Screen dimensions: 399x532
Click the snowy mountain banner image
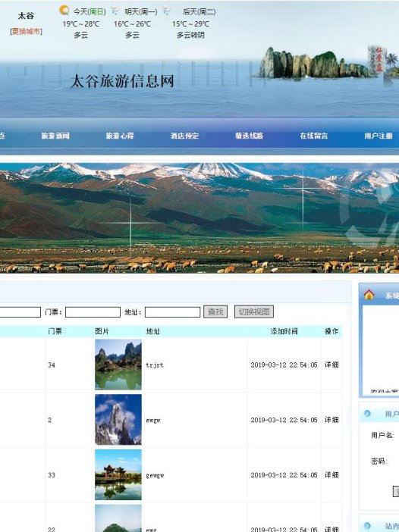(199, 217)
